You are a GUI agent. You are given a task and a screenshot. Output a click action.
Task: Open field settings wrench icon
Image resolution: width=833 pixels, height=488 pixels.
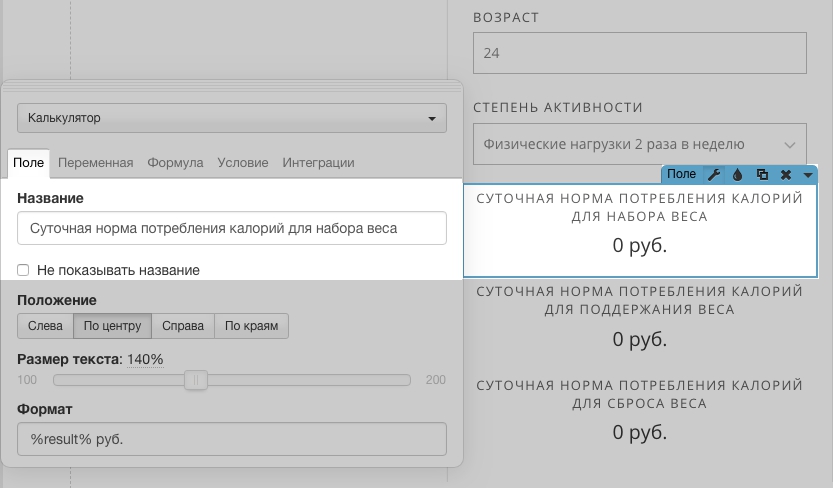pos(714,174)
